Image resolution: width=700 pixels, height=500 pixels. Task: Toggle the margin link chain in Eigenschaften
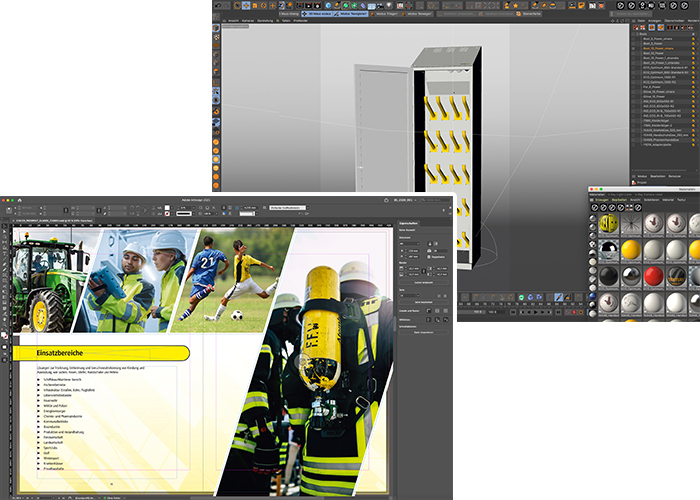click(x=424, y=271)
